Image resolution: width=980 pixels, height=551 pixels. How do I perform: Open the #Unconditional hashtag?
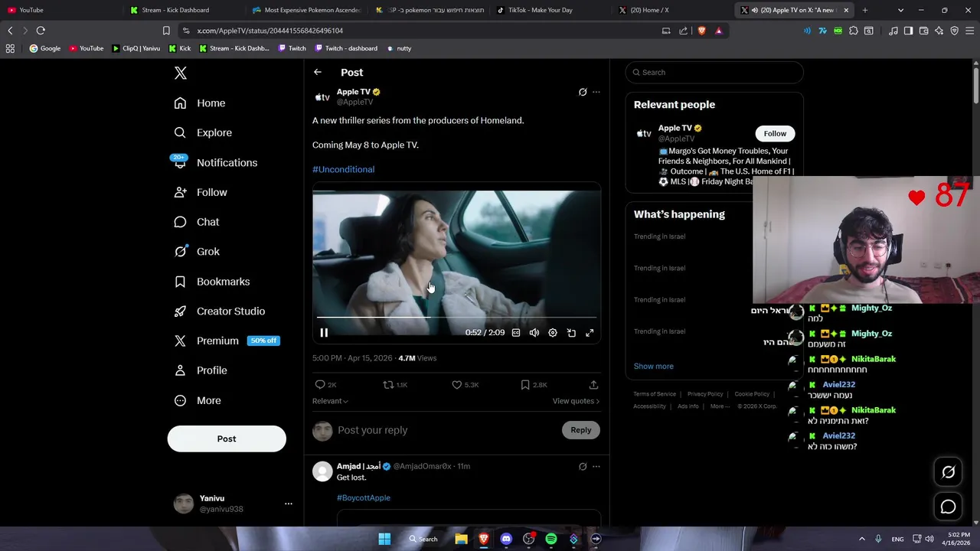(x=343, y=169)
